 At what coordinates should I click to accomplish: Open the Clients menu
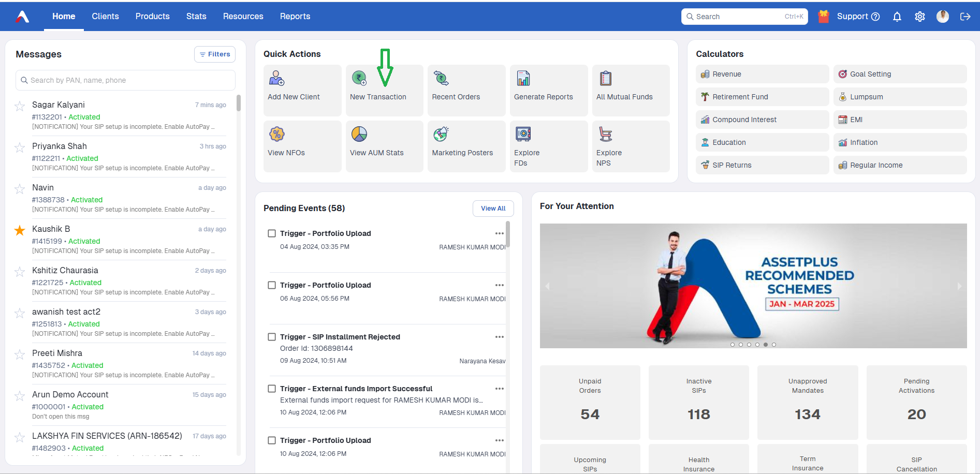[106, 17]
